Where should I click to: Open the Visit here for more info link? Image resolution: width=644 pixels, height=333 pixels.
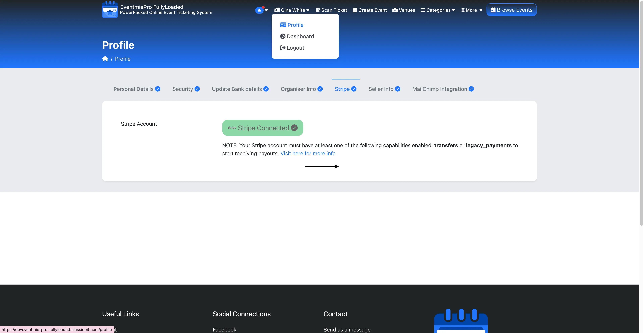pos(308,153)
